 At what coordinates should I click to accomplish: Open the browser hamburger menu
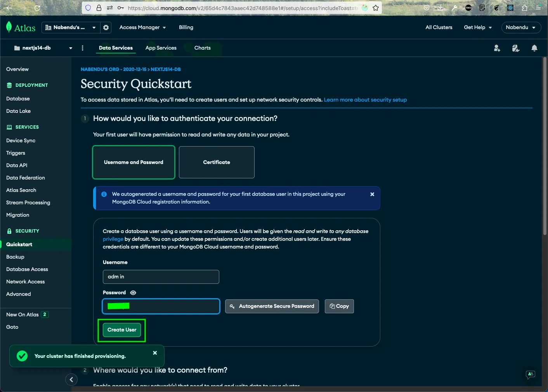538,8
